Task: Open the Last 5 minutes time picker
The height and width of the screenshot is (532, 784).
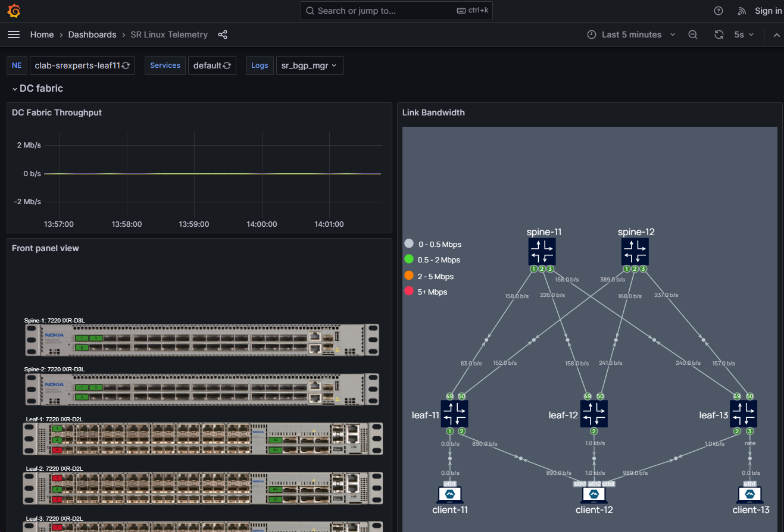Action: pyautogui.click(x=631, y=35)
